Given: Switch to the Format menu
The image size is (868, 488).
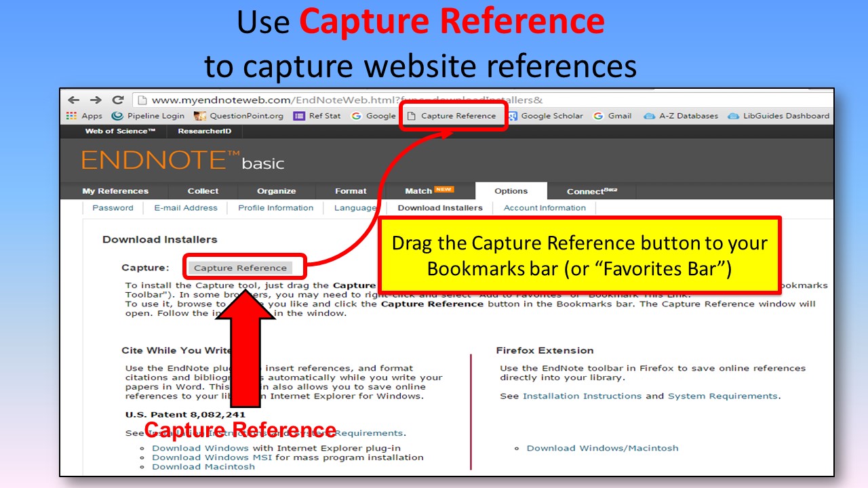Looking at the screenshot, I should coord(350,190).
